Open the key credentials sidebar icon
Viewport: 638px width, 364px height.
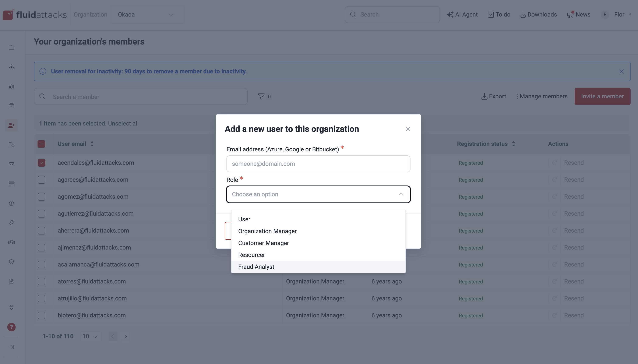(x=11, y=223)
